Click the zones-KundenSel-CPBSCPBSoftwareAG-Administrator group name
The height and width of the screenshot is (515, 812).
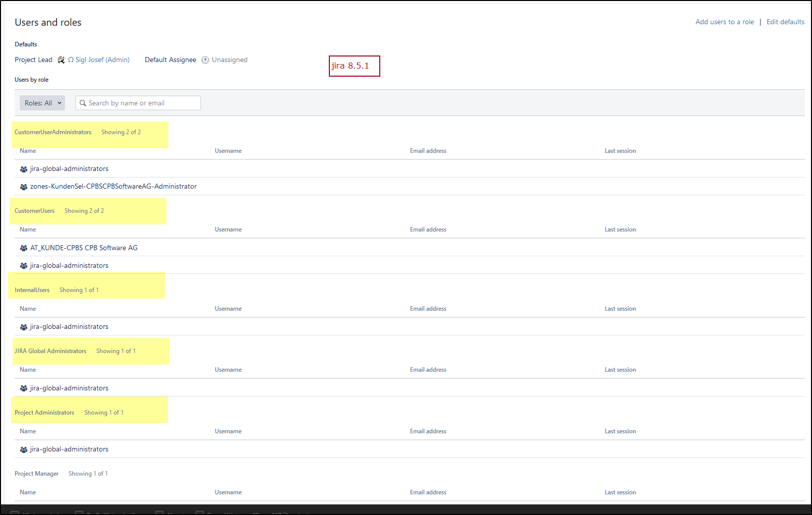tap(113, 186)
